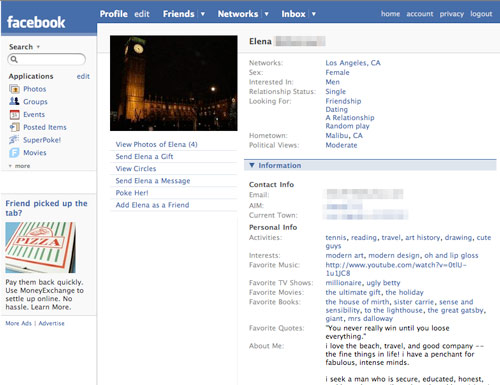Click Send Elena a Message
The height and width of the screenshot is (385, 500).
click(x=153, y=181)
